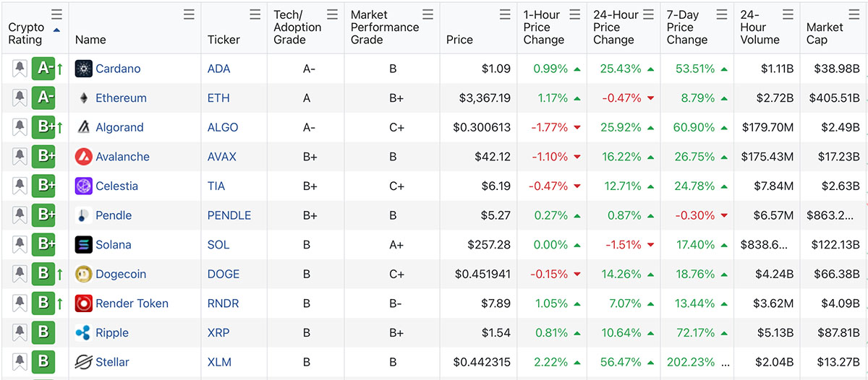Open the 24-Hour Price Change column menu

coord(648,14)
